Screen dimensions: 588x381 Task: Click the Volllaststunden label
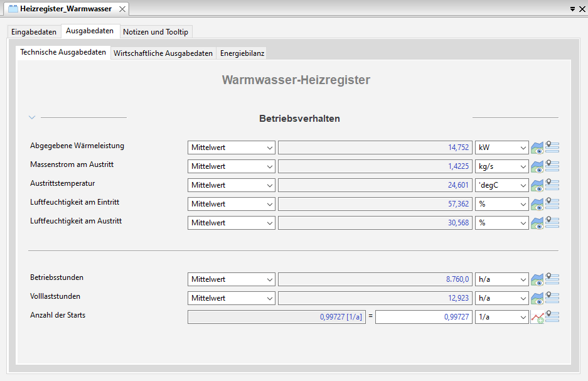coord(55,296)
